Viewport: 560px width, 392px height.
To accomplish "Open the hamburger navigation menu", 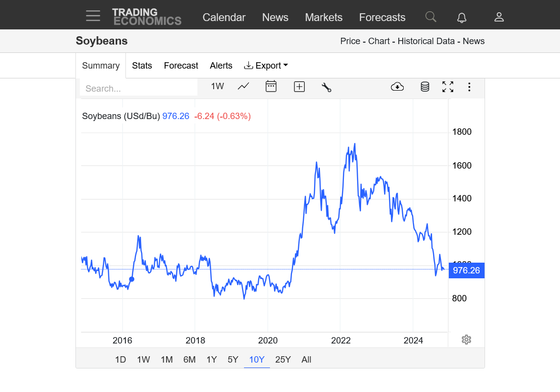I will [93, 16].
